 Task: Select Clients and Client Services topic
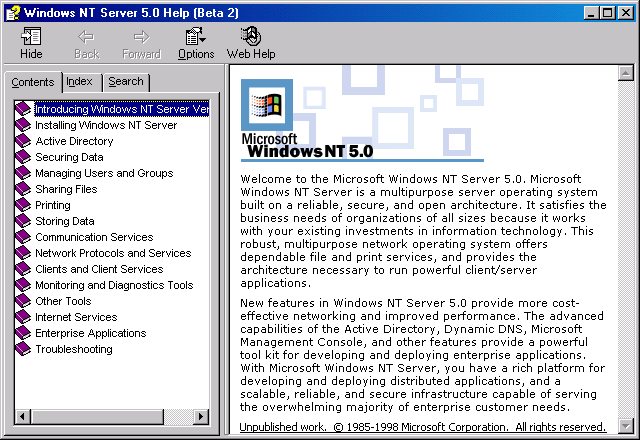[99, 269]
